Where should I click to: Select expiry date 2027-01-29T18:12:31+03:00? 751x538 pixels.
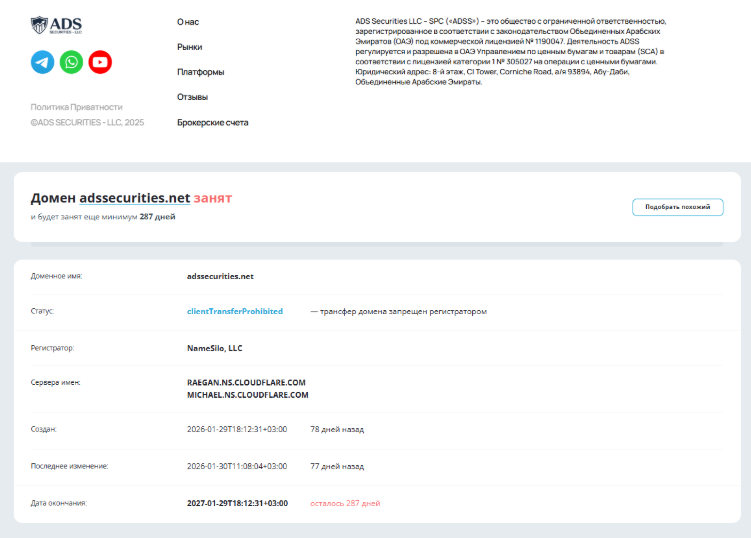(x=238, y=503)
